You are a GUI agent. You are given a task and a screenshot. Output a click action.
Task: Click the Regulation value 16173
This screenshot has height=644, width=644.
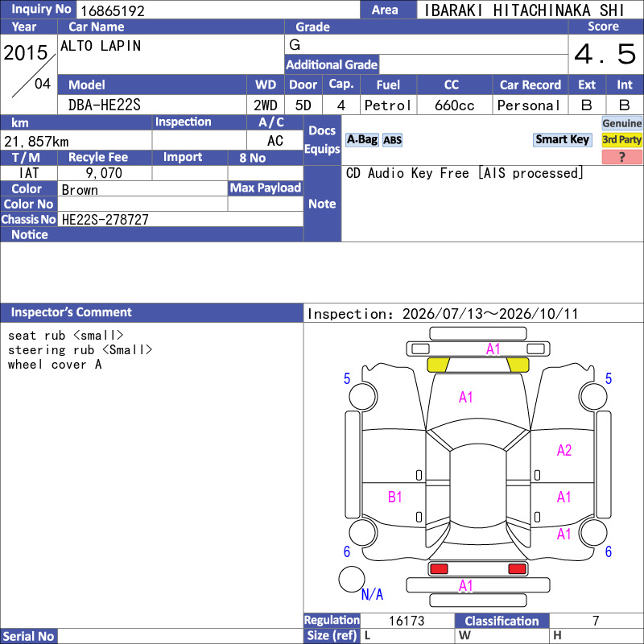click(407, 621)
